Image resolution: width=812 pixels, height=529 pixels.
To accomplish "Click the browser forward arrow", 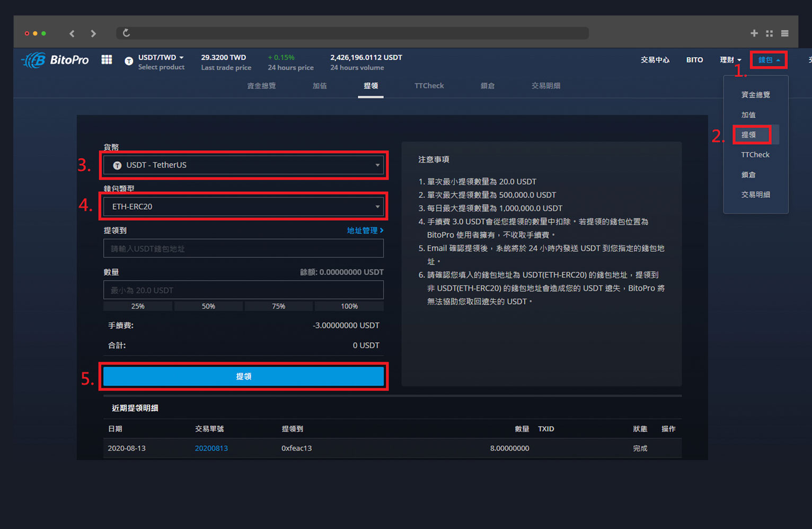I will (93, 33).
